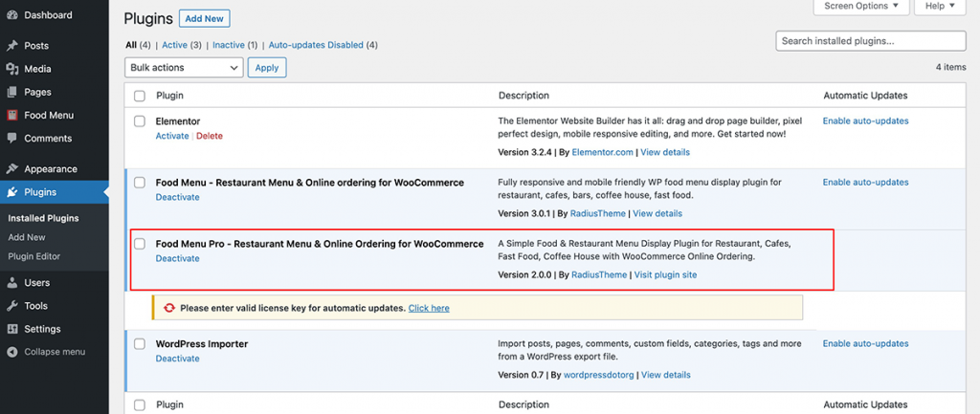Click the Plugins plug icon
This screenshot has width=980, height=414.
[11, 191]
